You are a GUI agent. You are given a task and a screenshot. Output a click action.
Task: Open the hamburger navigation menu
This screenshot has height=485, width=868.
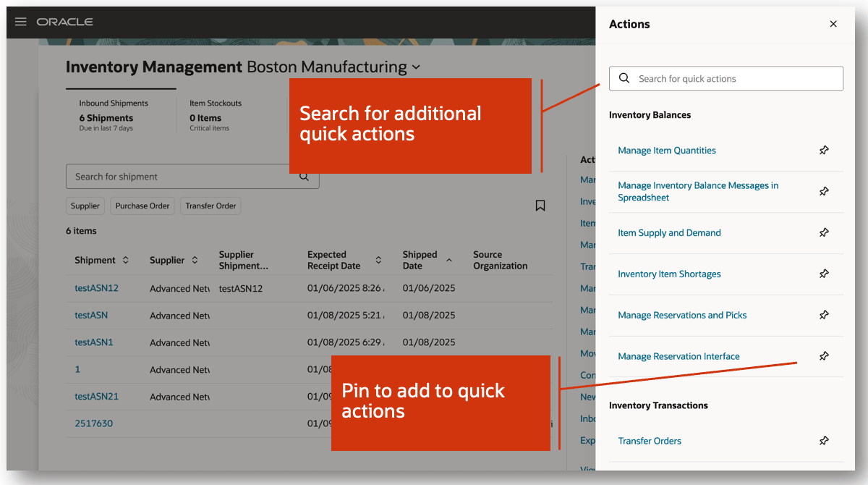click(21, 22)
